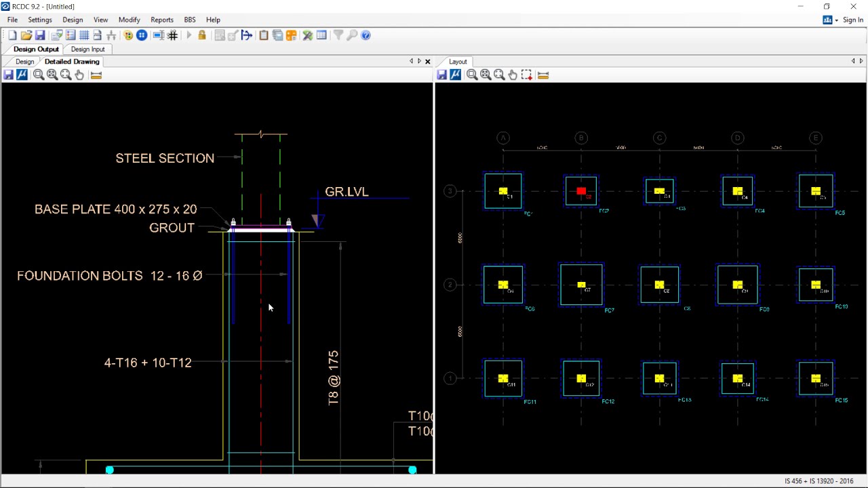Click the '4-T16 + 10-T12' reinforcement label
Viewport: 868px width, 488px height.
148,363
